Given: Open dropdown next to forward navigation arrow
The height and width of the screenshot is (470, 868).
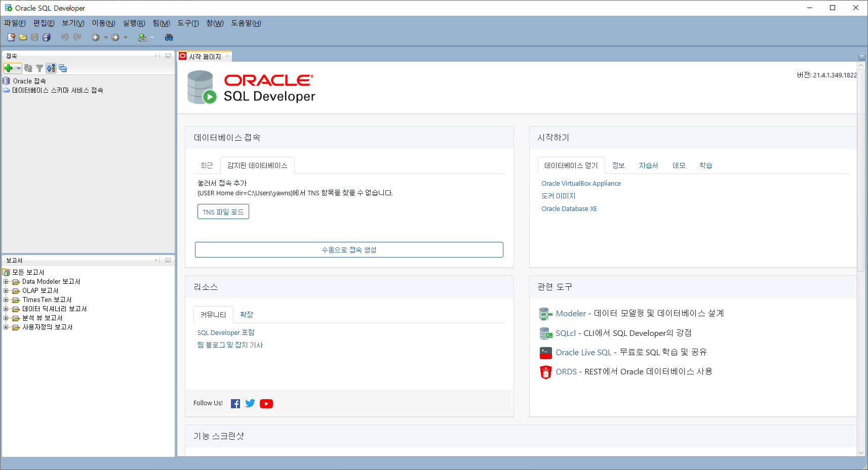Looking at the screenshot, I should point(126,37).
